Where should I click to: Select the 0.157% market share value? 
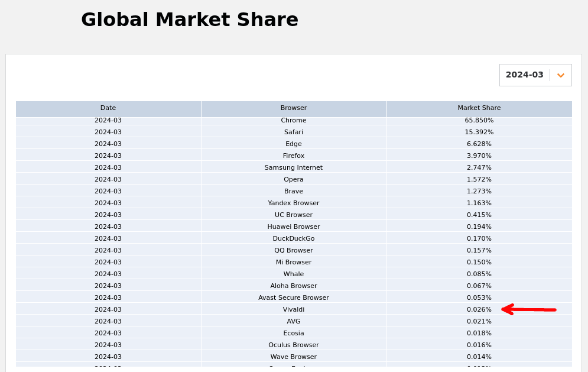pos(479,250)
